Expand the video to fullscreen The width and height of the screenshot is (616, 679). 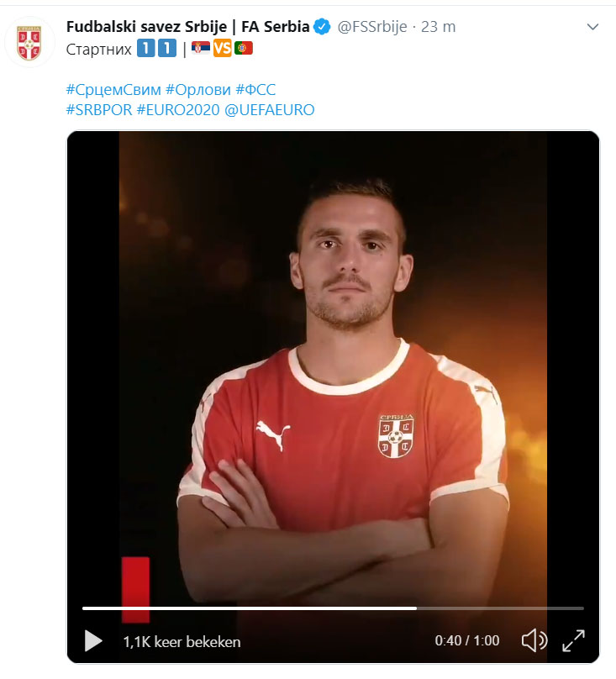[x=573, y=641]
